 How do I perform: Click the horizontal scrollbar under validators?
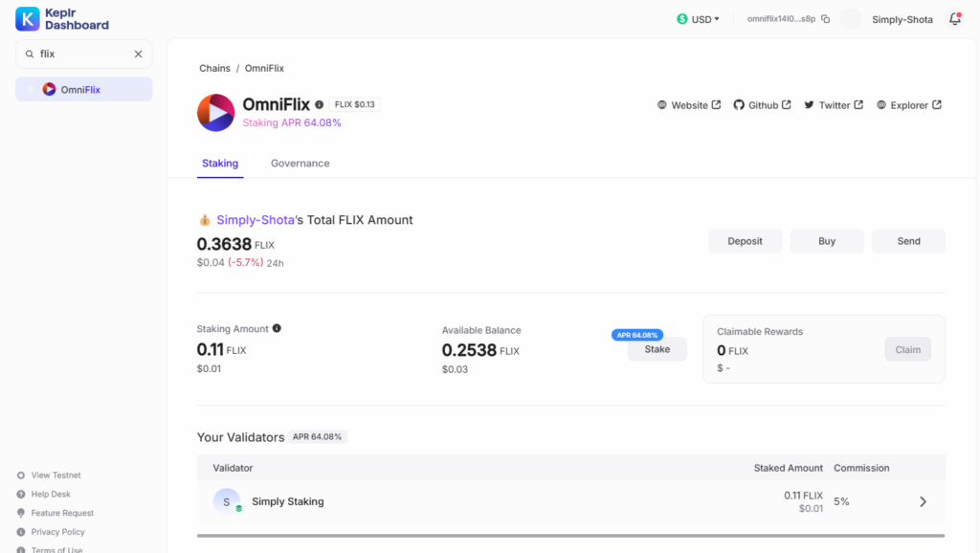tap(570, 536)
